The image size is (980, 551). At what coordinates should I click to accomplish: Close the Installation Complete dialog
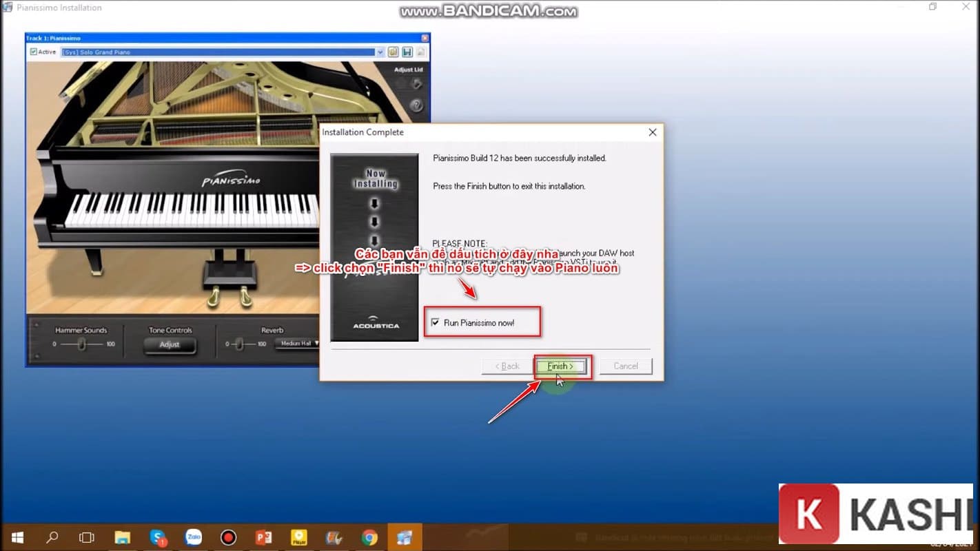(x=653, y=132)
